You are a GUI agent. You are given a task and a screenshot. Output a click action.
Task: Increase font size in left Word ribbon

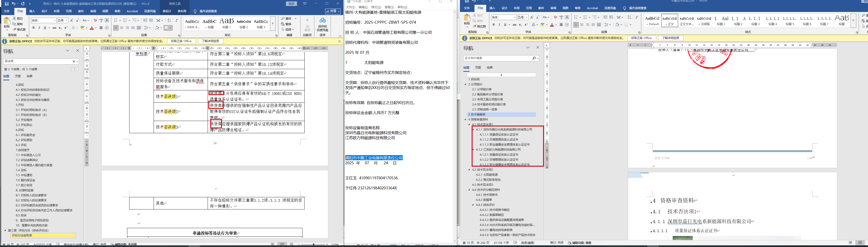[x=71, y=21]
